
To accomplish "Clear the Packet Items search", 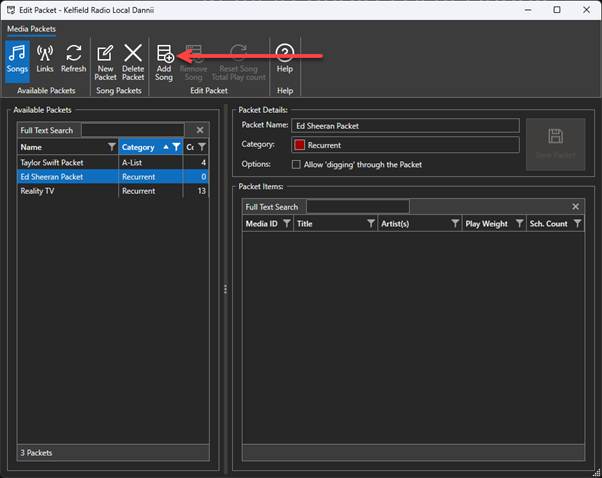I will point(575,207).
